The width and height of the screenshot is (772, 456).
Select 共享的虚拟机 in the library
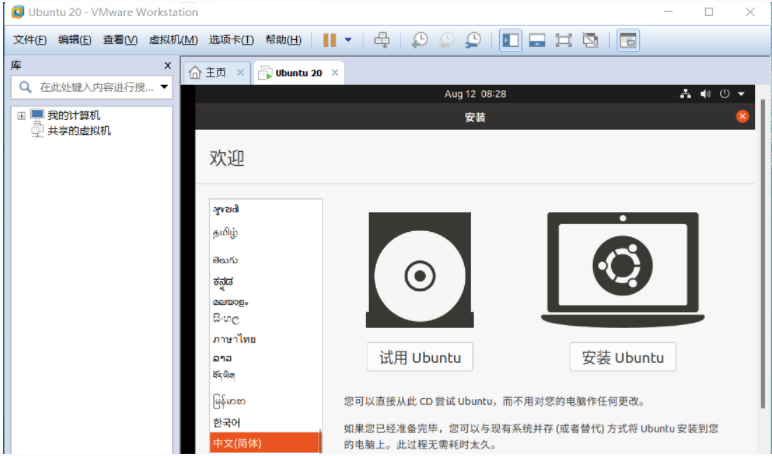(x=79, y=130)
